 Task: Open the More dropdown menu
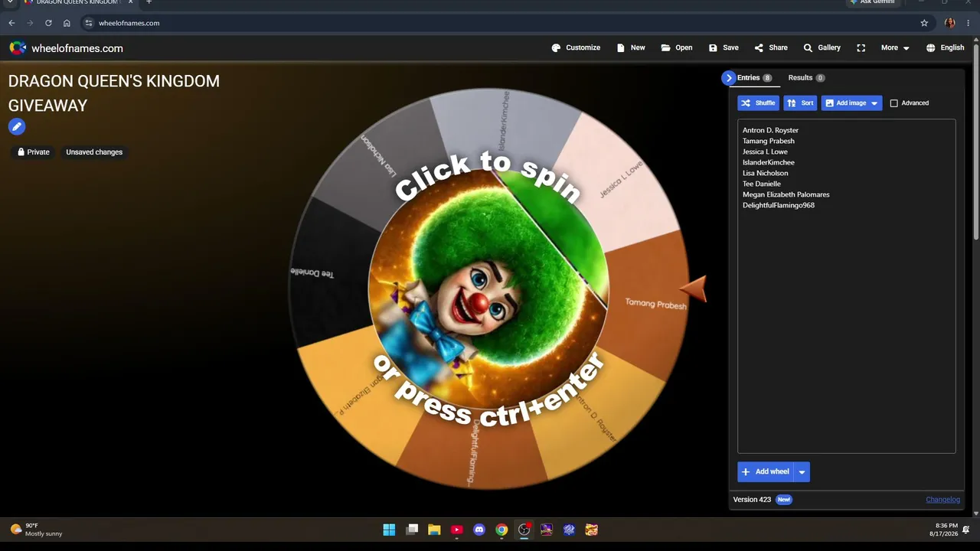tap(895, 47)
